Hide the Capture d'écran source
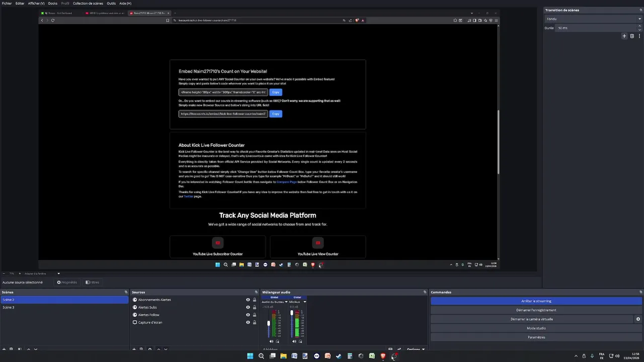 248,322
